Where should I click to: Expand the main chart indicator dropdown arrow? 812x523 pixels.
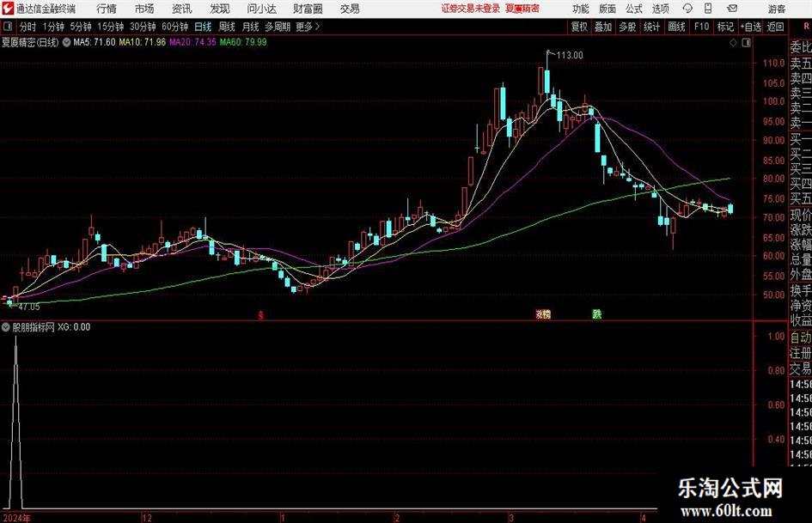(x=66, y=42)
